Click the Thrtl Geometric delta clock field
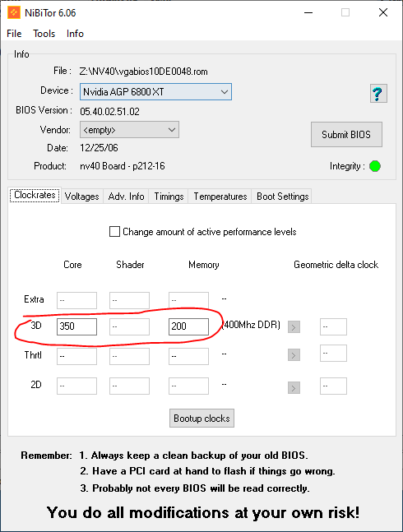403x532 pixels. coord(333,354)
